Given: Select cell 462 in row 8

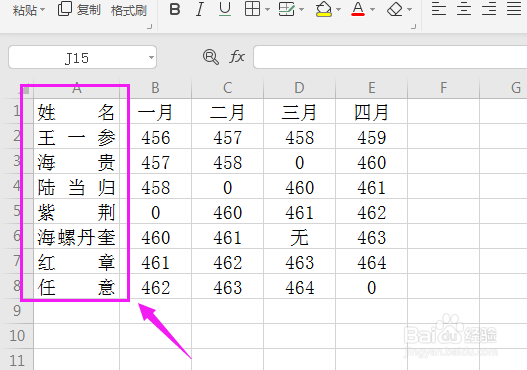Looking at the screenshot, I should 155,286.
